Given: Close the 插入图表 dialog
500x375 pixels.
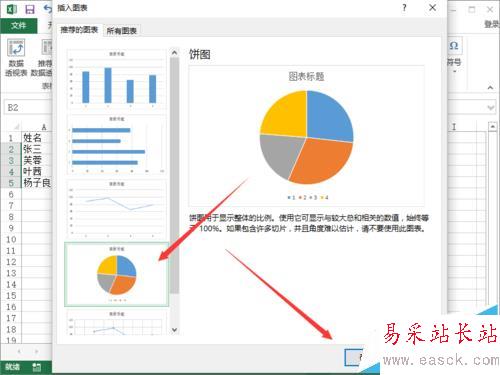Looking at the screenshot, I should coord(432,8).
